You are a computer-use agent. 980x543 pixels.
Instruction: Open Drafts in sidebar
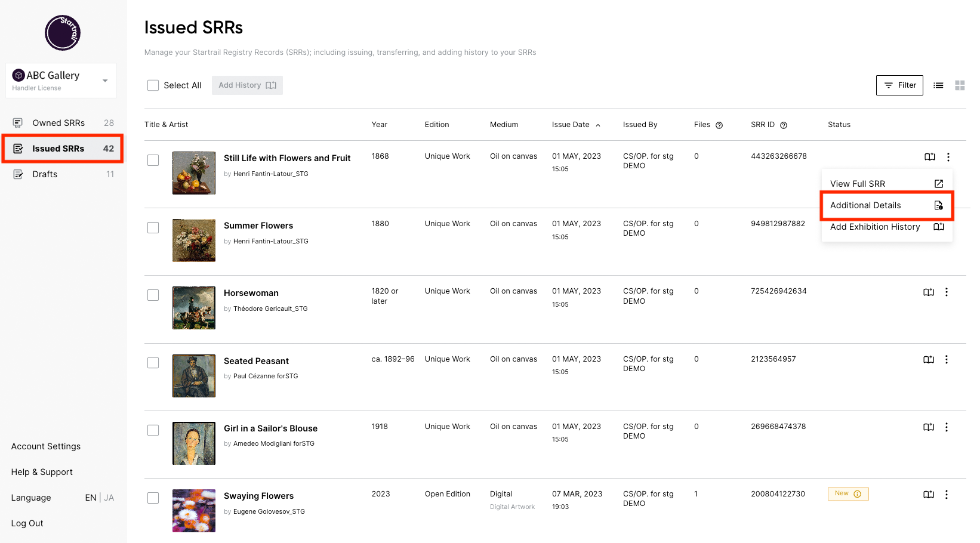(x=63, y=174)
